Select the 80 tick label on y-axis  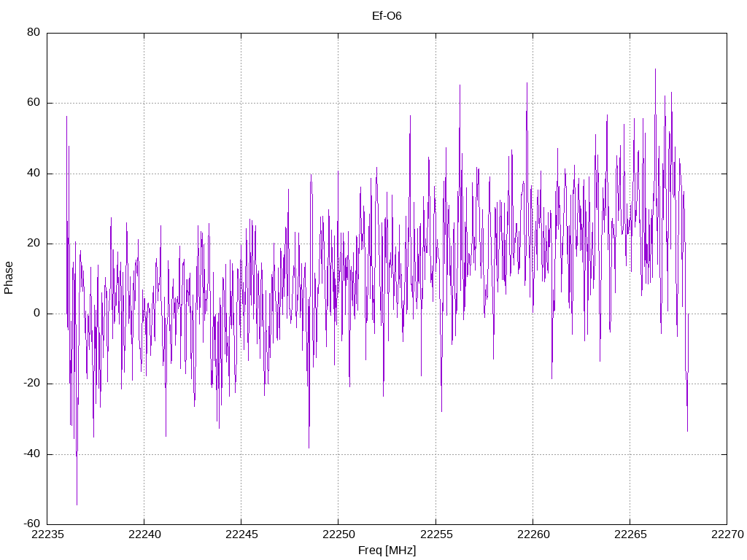tap(34, 33)
